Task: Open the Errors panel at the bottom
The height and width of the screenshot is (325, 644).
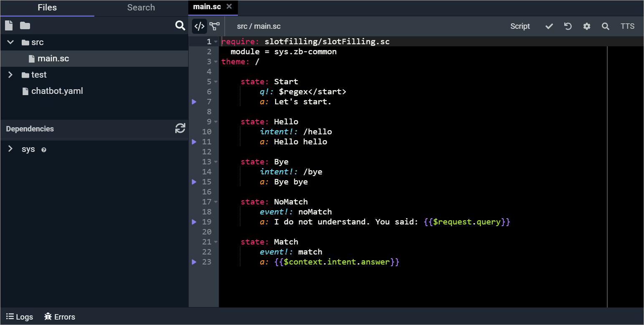Action: [x=59, y=317]
